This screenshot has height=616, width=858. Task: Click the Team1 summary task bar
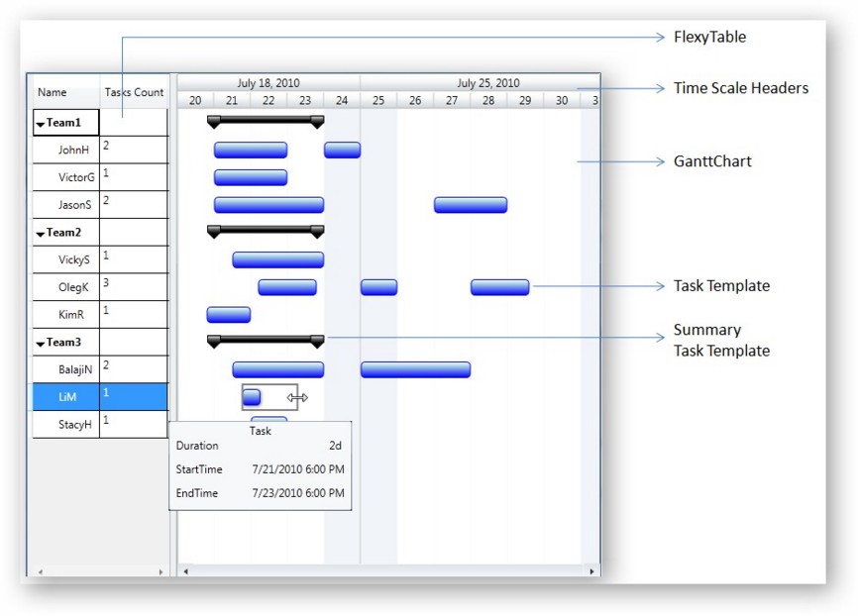[x=266, y=120]
